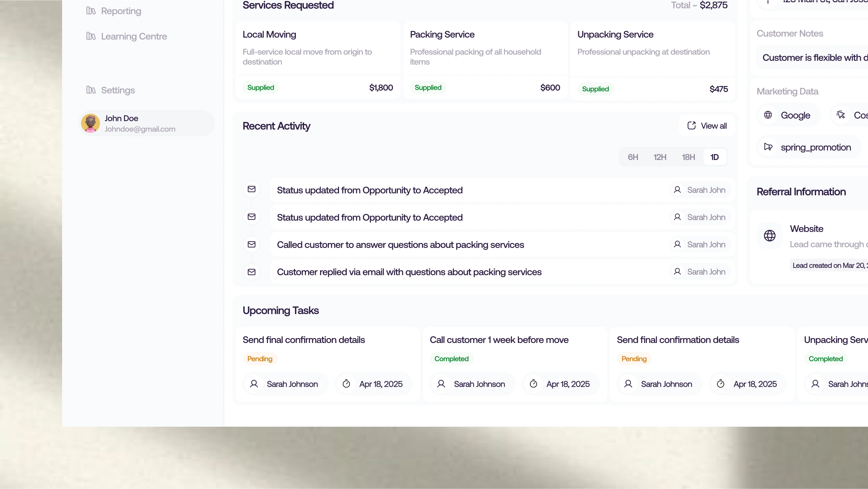Click the View all external-link icon

point(691,126)
